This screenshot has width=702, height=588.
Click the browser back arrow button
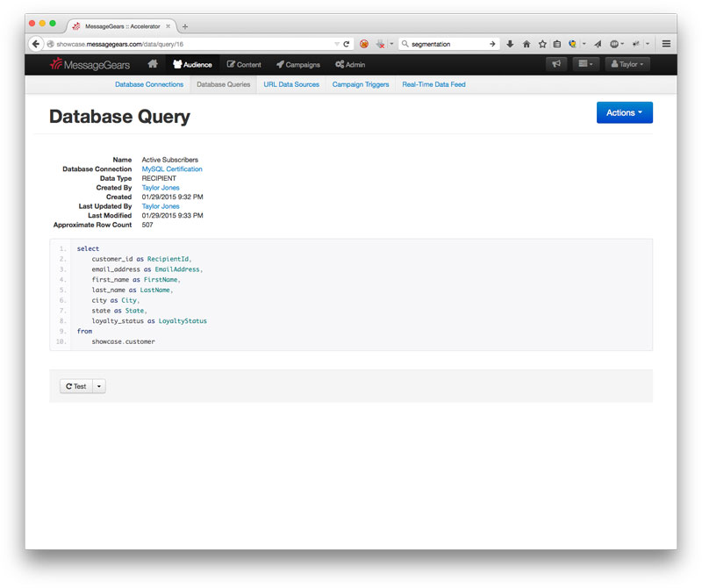point(37,44)
